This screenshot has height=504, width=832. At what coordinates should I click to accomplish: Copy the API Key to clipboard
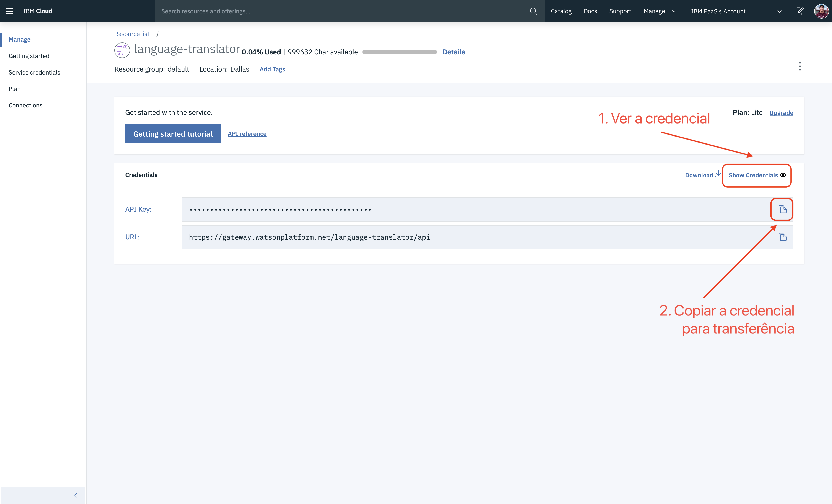[x=782, y=209]
